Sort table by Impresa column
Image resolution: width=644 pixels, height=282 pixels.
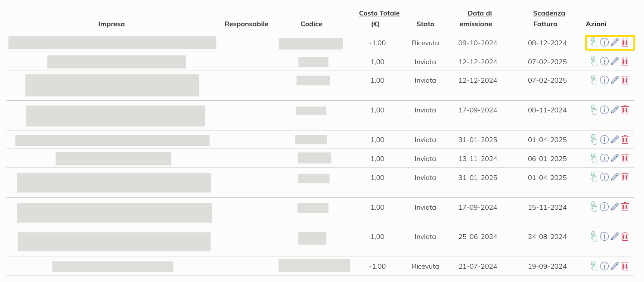[111, 24]
